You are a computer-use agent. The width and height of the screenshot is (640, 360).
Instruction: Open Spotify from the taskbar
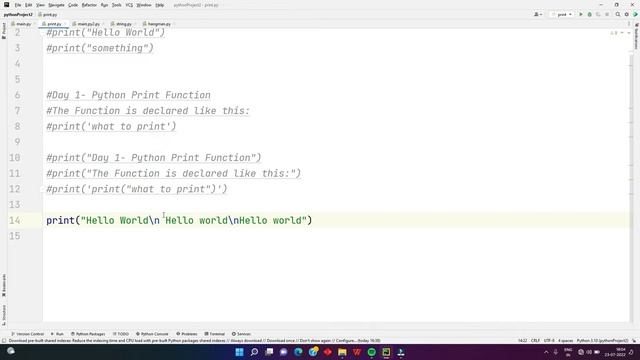pos(371,352)
